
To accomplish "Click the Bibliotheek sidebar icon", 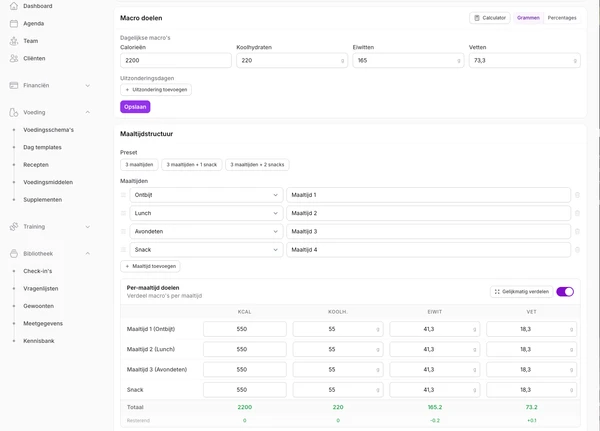I will 14,253.
